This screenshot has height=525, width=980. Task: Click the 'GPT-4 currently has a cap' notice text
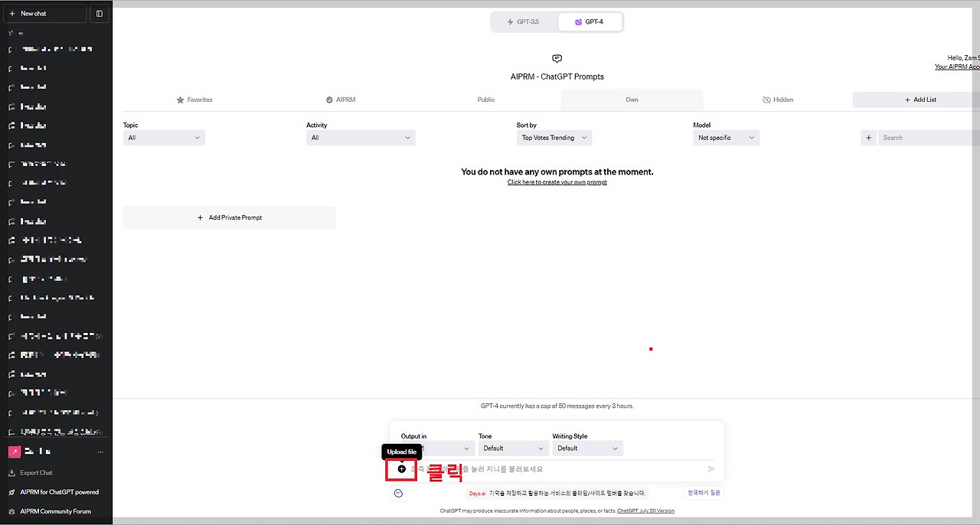pos(557,406)
